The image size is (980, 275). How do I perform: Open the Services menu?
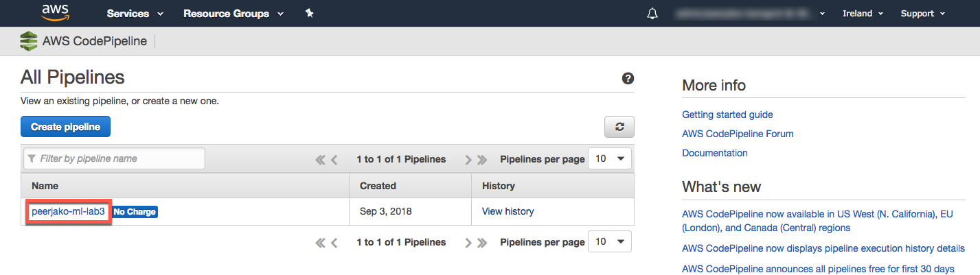click(x=135, y=14)
